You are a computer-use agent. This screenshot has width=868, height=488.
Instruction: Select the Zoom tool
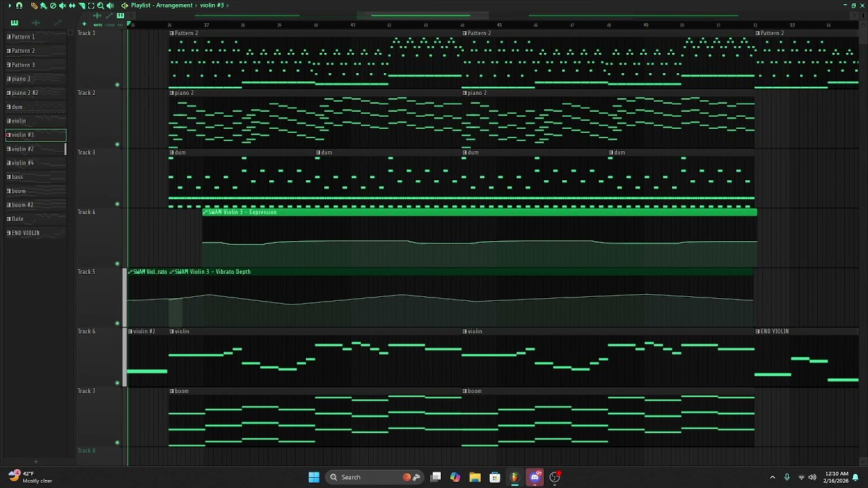pos(100,5)
